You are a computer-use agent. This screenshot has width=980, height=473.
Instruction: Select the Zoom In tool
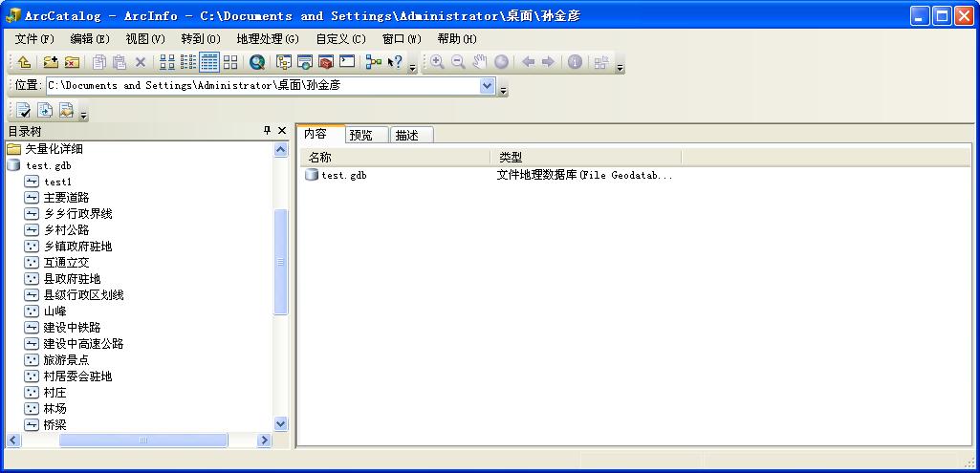pos(437,62)
